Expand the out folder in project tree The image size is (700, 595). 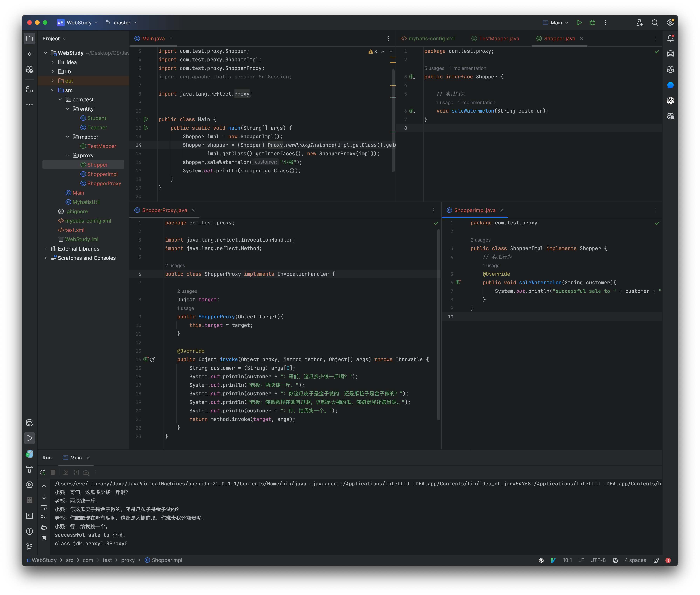(x=53, y=81)
